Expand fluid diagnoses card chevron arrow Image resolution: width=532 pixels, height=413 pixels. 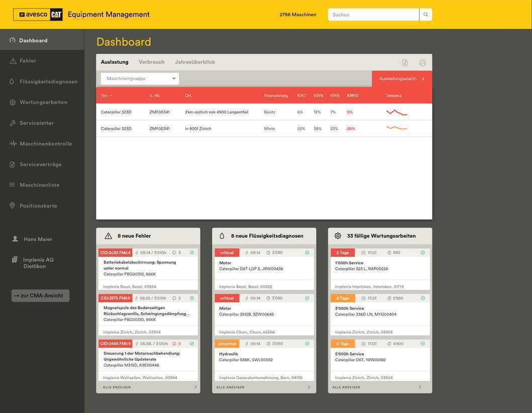click(309, 387)
